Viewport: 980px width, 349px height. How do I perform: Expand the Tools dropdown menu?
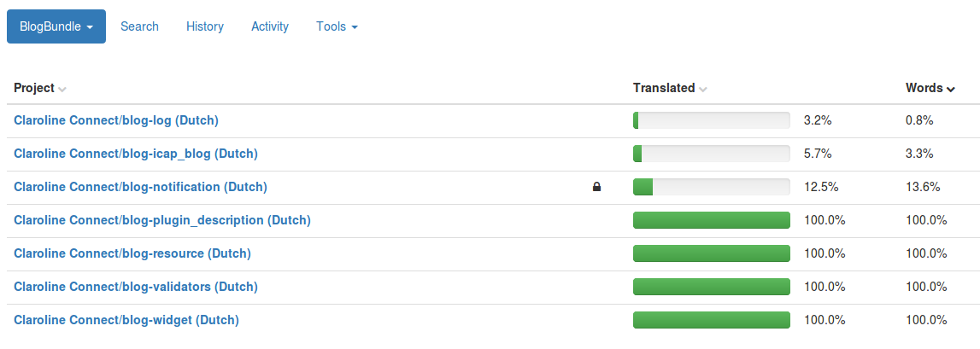(x=337, y=26)
